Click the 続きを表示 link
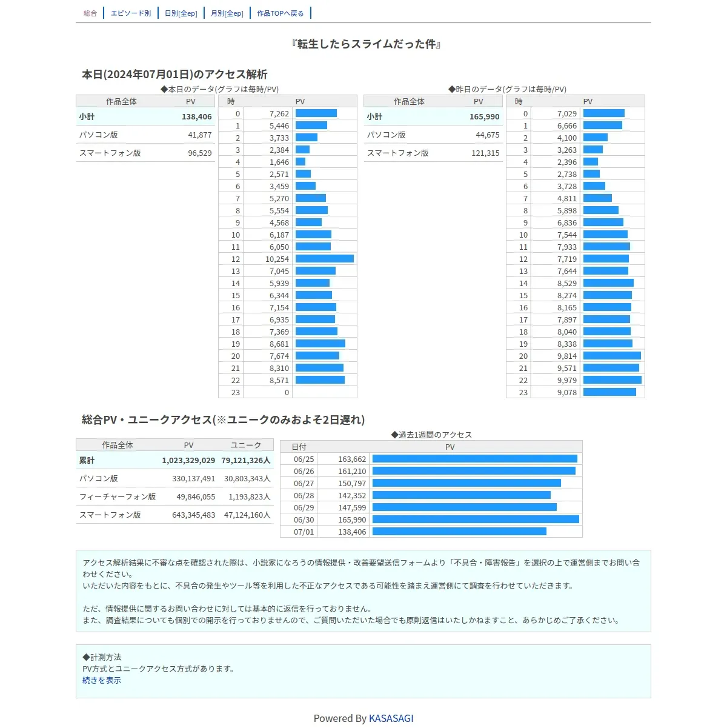Screen dimensions: 727x728 pos(102,680)
